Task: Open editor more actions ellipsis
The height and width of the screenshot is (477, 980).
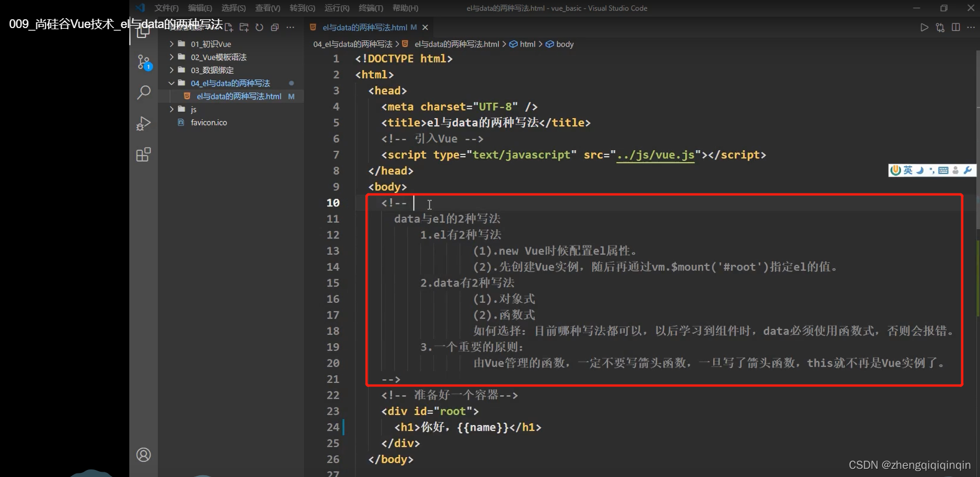Action: tap(971, 27)
